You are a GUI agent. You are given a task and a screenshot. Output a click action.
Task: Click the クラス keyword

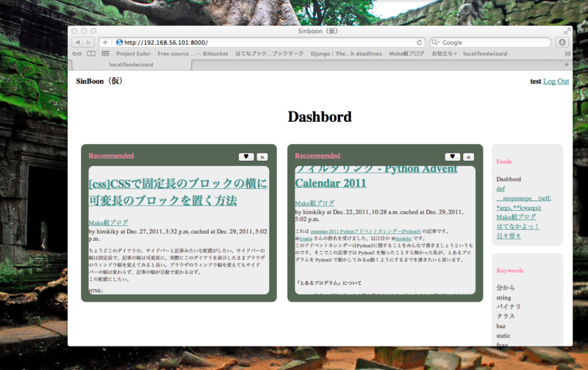point(506,316)
